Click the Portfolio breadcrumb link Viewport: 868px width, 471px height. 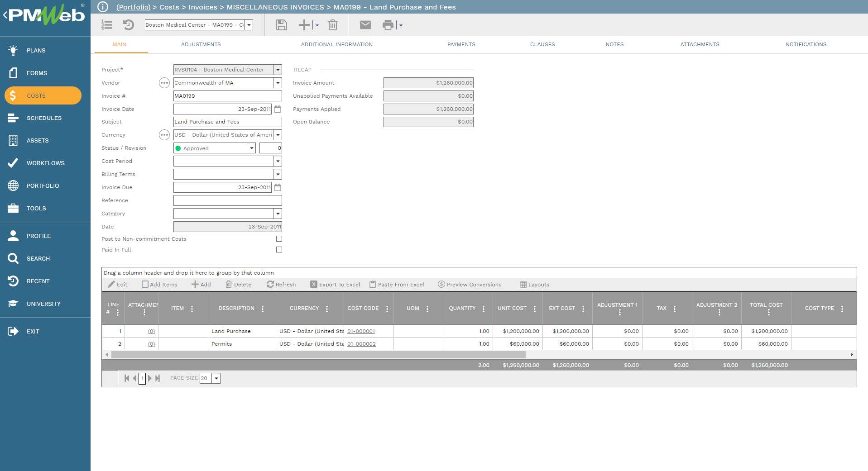coord(133,7)
